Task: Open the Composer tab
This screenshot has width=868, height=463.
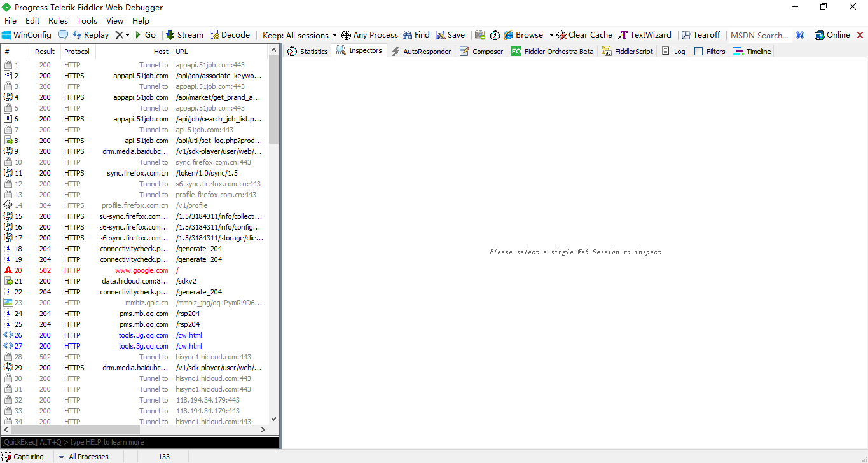Action: [481, 52]
